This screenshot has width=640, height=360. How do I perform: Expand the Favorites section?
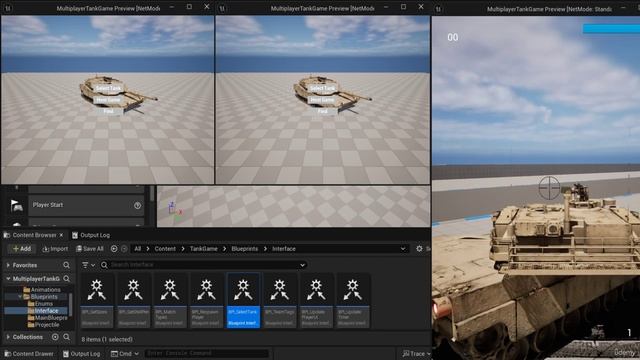8,265
